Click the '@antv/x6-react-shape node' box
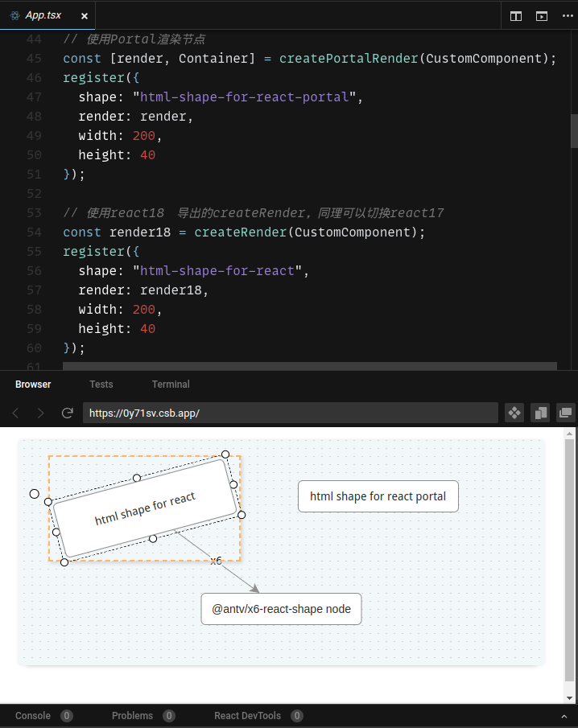 click(x=281, y=609)
